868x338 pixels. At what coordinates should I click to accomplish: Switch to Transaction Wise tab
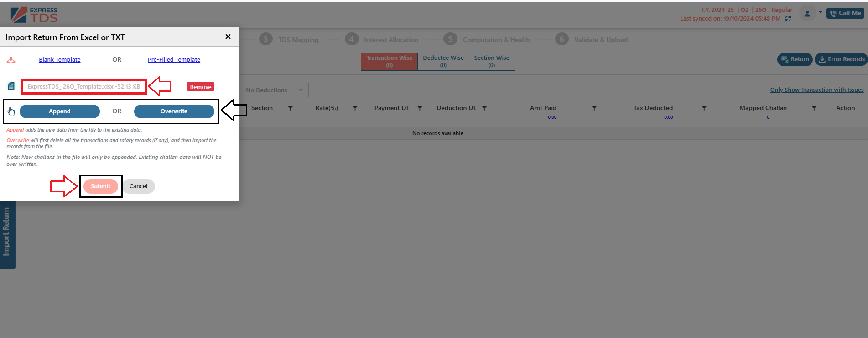click(x=389, y=61)
